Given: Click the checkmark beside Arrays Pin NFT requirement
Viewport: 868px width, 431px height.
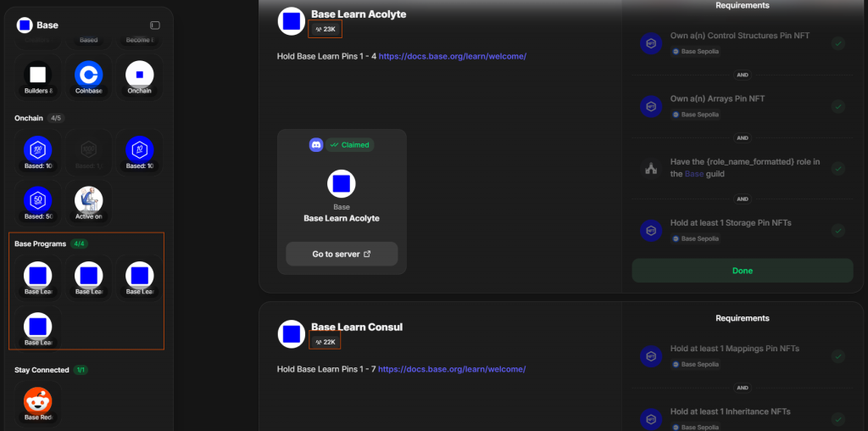Looking at the screenshot, I should click(x=837, y=106).
